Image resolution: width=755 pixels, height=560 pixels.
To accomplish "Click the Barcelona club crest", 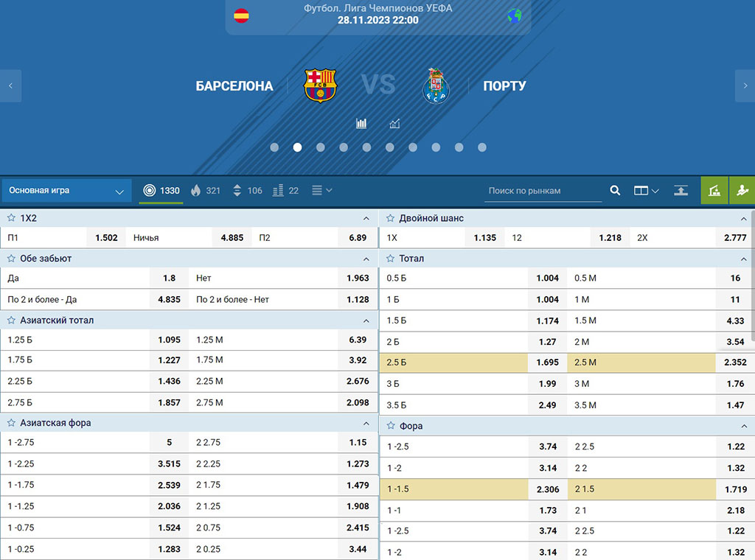I will (x=320, y=85).
